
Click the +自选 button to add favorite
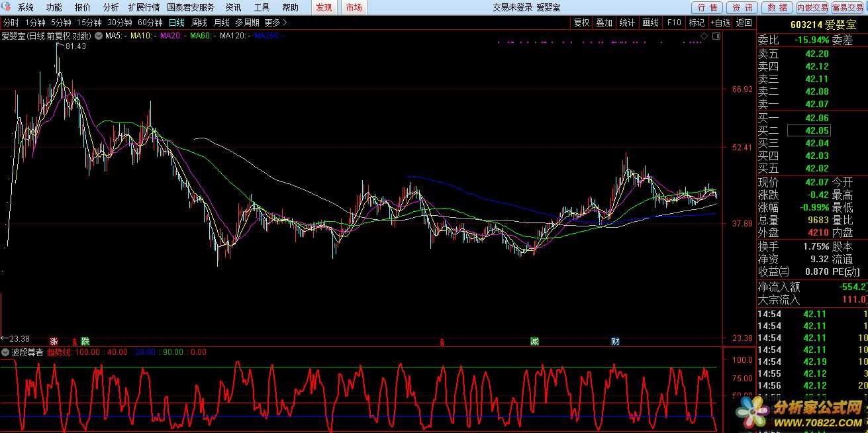[720, 23]
